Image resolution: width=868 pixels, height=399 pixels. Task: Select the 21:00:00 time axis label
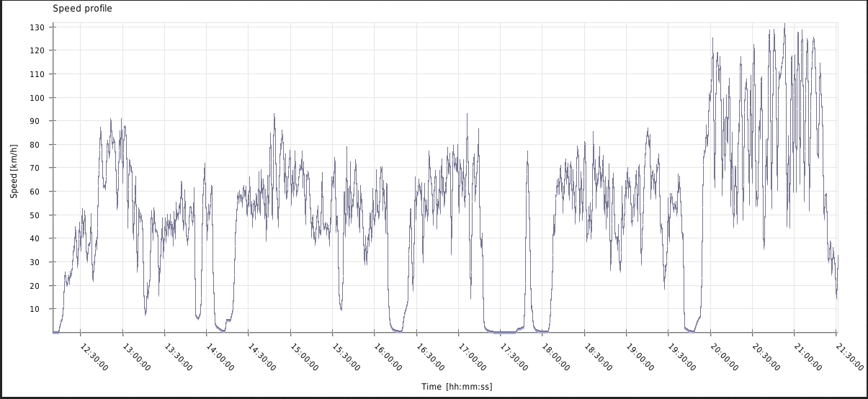tap(807, 355)
